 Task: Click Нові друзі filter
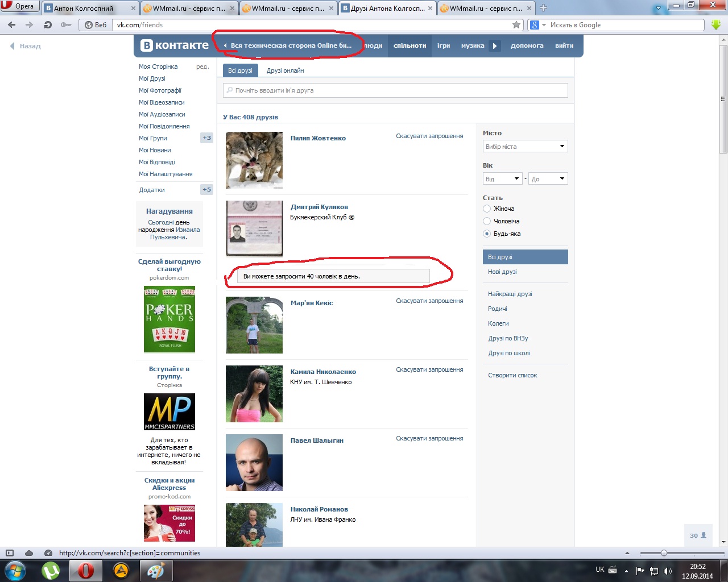(x=502, y=272)
